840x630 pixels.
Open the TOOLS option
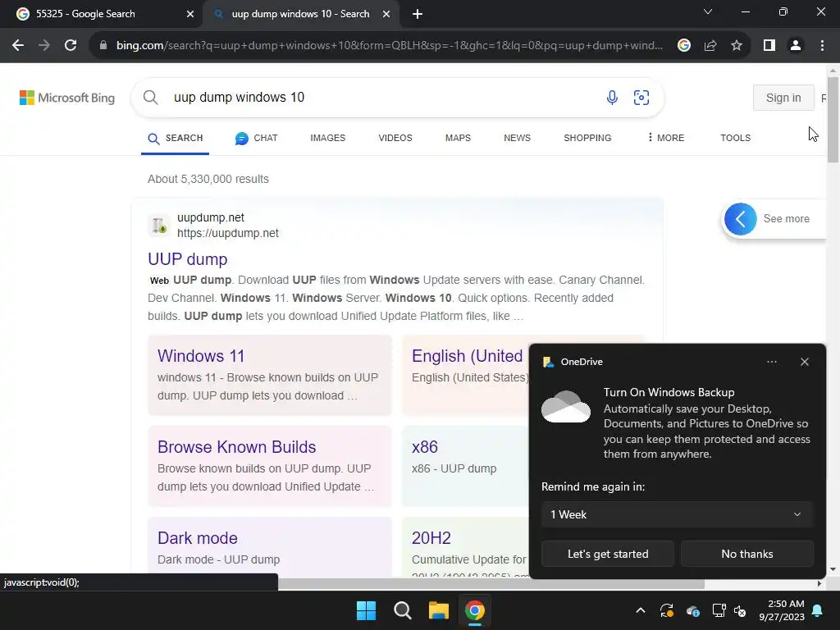(735, 138)
